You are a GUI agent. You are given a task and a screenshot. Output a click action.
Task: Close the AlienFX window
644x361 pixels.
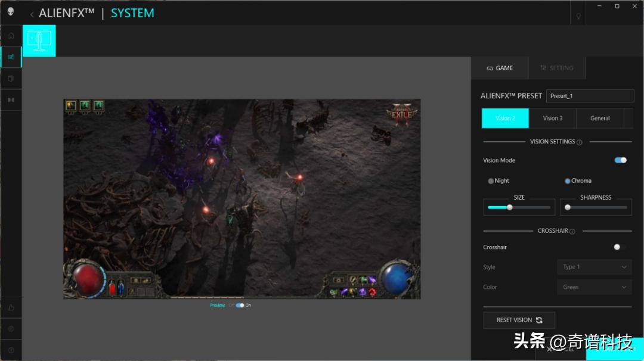[x=634, y=6]
